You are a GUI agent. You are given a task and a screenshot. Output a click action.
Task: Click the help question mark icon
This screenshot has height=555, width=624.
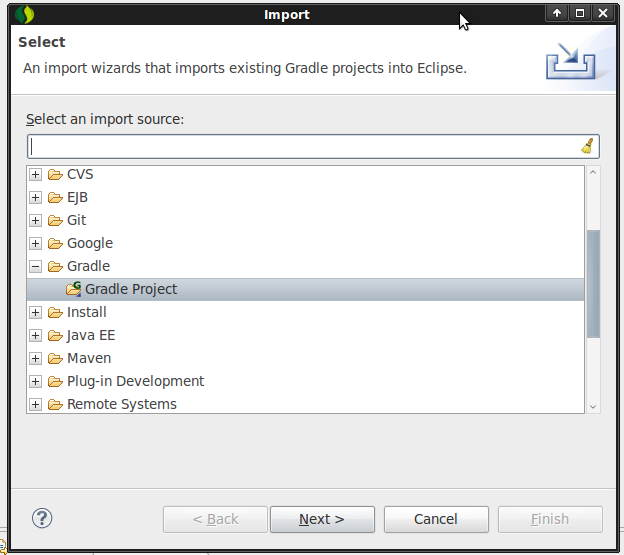(x=42, y=518)
